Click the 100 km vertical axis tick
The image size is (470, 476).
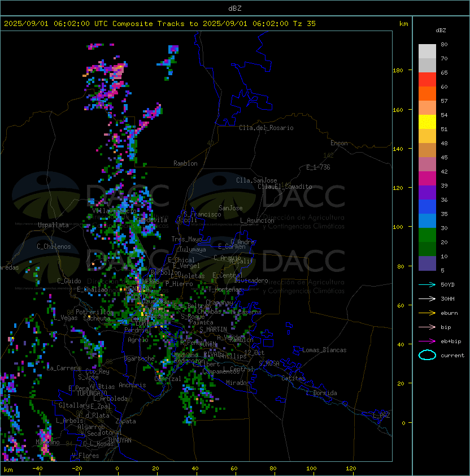(398, 227)
